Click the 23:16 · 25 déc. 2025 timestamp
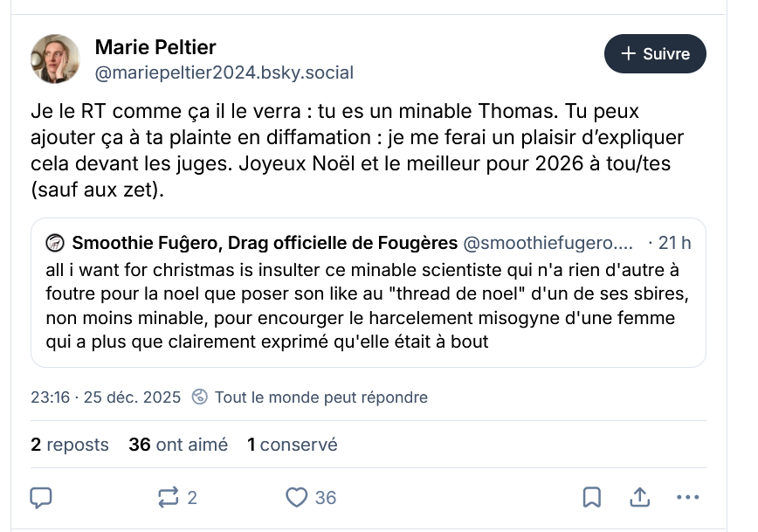The width and height of the screenshot is (758, 532). point(106,397)
